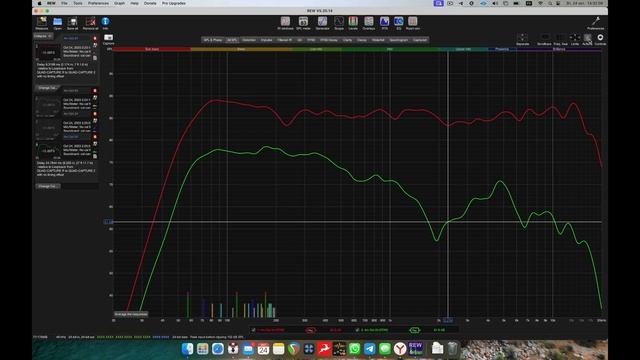The height and width of the screenshot is (360, 640).
Task: Open the File menu
Action: [x=64, y=3]
